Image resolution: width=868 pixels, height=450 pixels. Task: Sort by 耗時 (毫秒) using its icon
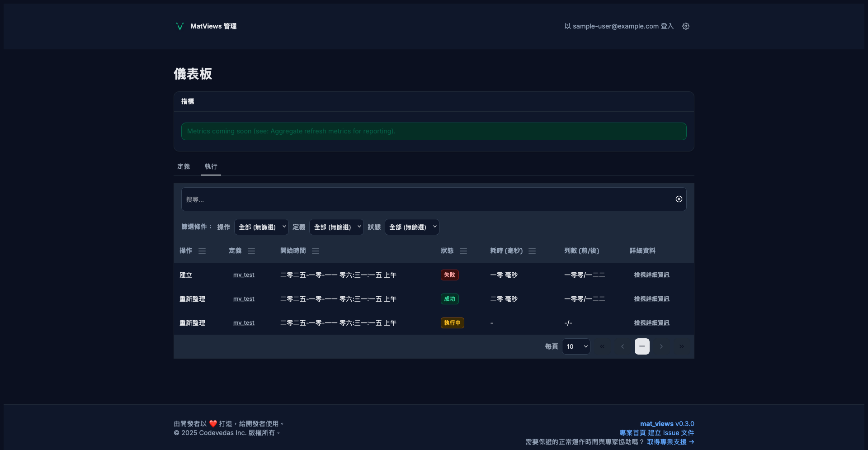(x=532, y=251)
